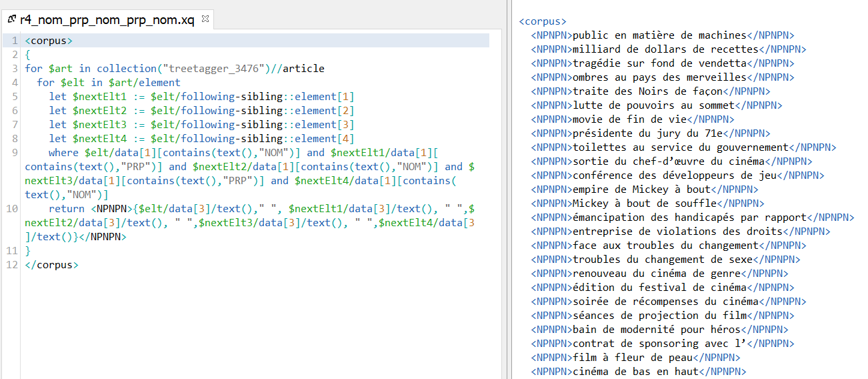This screenshot has width=868, height=379.
Task: Select result line "milliard de dollars de recettes"
Action: 665,49
